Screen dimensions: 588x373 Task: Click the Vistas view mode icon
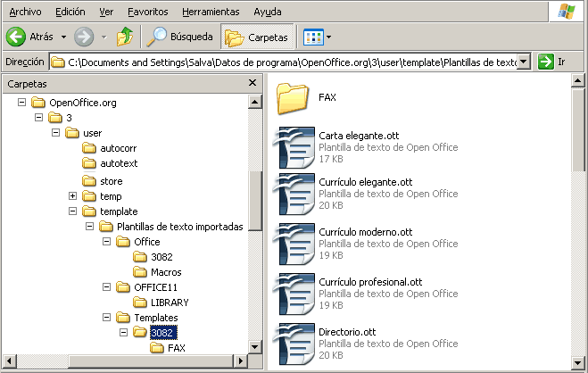pyautogui.click(x=313, y=37)
